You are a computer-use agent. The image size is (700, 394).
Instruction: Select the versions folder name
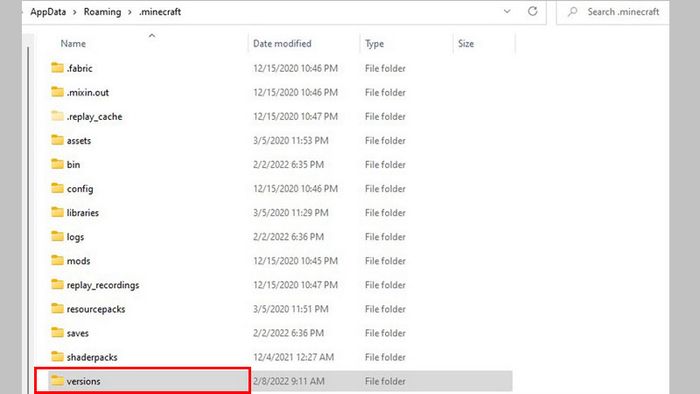click(x=83, y=382)
